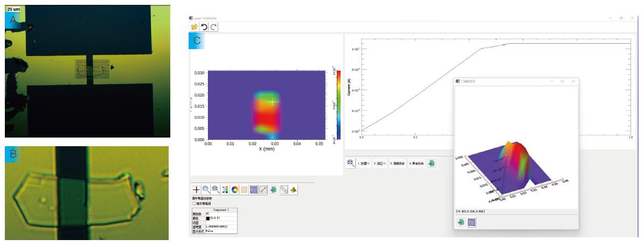
Task: Click the white crosshair marker on heatmap
Action: click(x=273, y=101)
